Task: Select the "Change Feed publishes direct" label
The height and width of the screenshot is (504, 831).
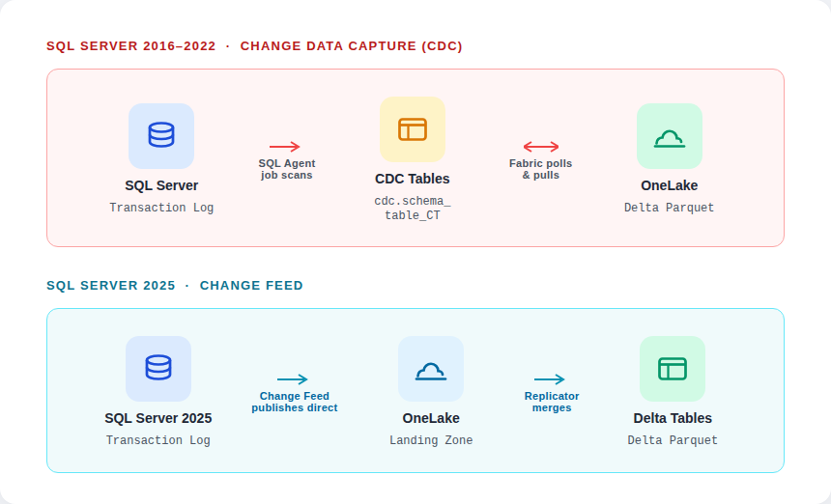Action: point(295,402)
